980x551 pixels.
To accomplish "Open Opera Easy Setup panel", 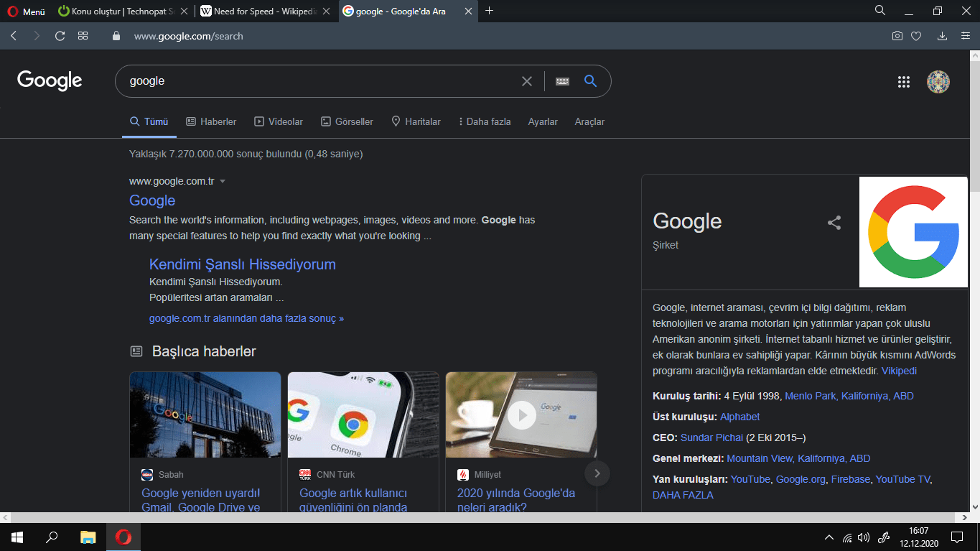I will [964, 36].
